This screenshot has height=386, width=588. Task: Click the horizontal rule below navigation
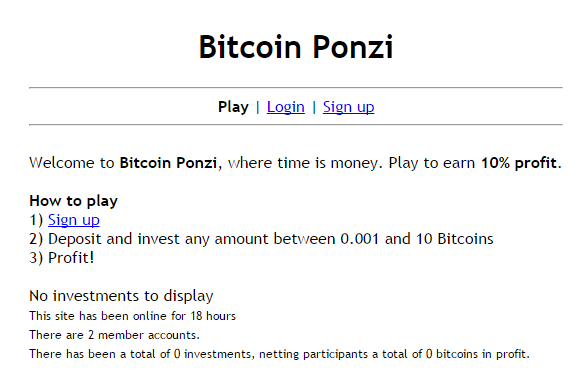(x=296, y=125)
